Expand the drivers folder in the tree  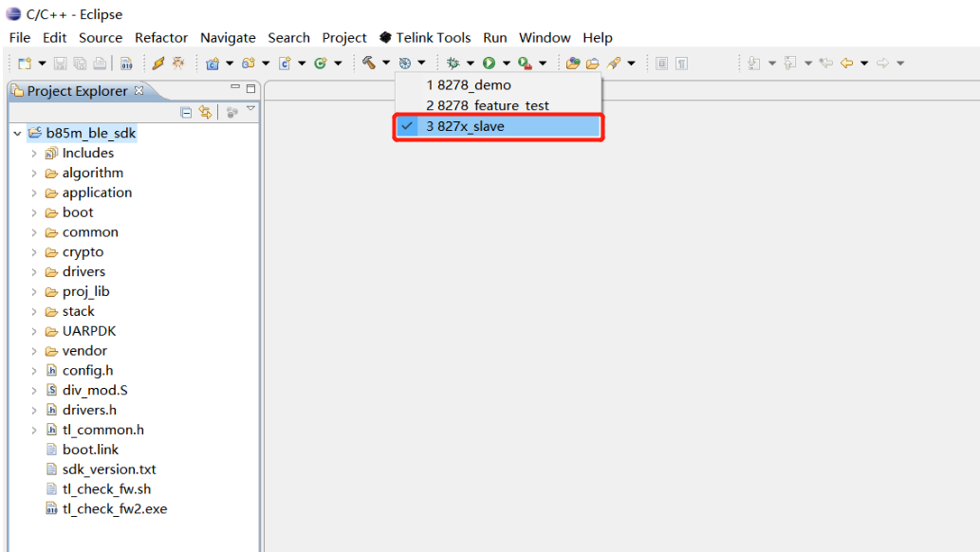34,271
